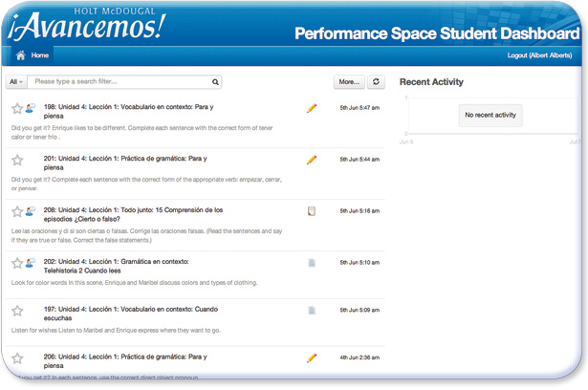
Task: Focus the search filter input field
Action: point(120,82)
